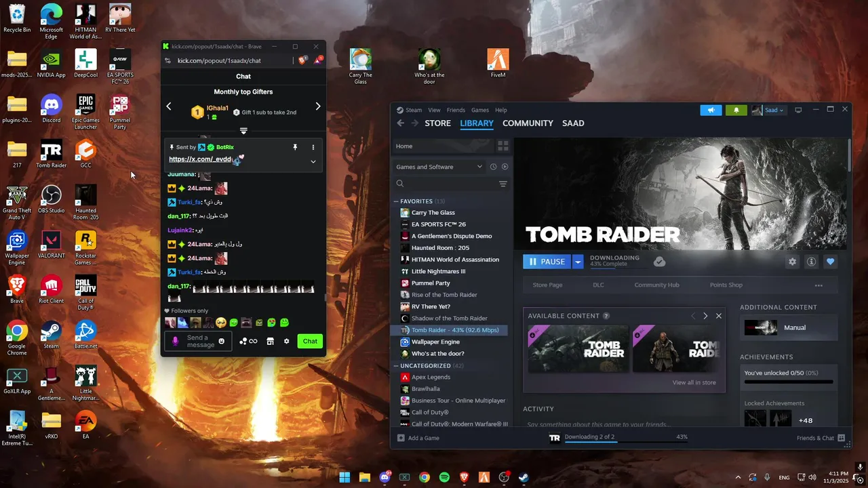Open Tomb Raider manage gear icon
868x488 pixels.
(792, 262)
